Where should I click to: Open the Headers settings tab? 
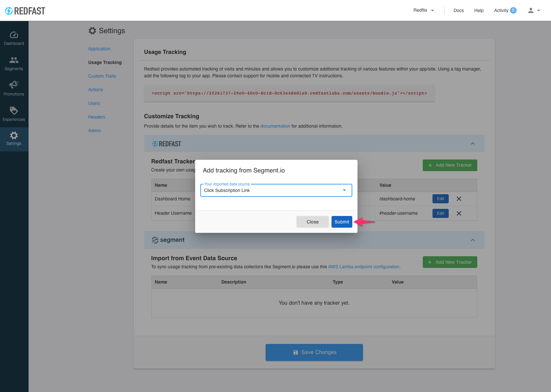pos(97,117)
